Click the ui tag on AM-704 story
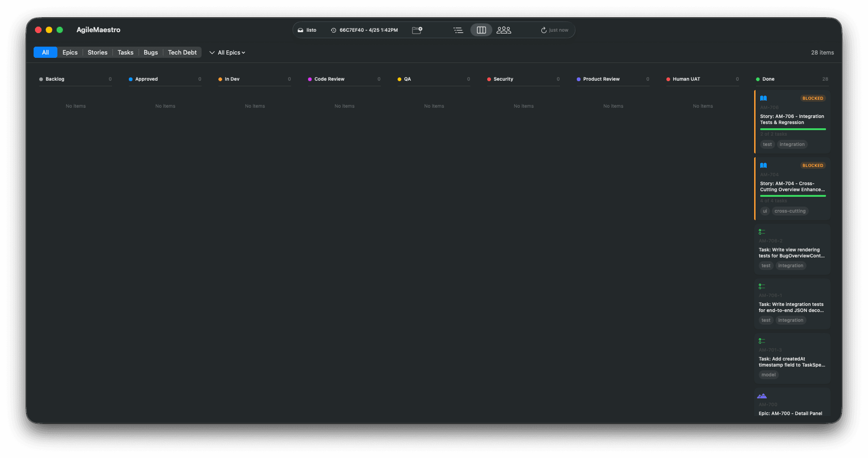Viewport: 868px width, 458px height. click(x=765, y=211)
